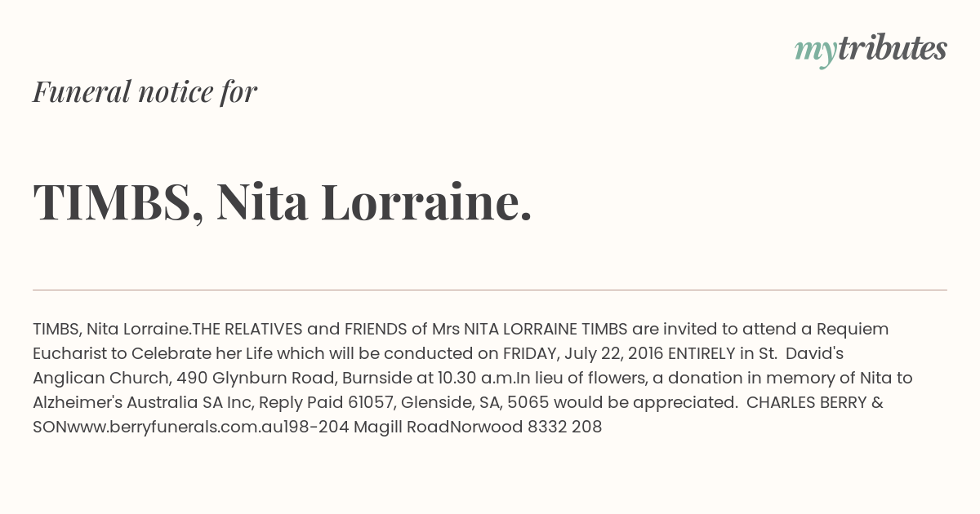The width and height of the screenshot is (980, 514).
Task: Click the phone number "8332 208"
Action: pyautogui.click(x=565, y=427)
